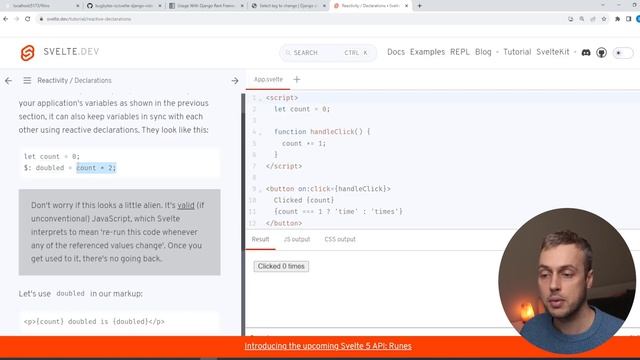Screen dimensions: 640x360
Task: Bookmark this page with star icon
Action: coord(604,19)
